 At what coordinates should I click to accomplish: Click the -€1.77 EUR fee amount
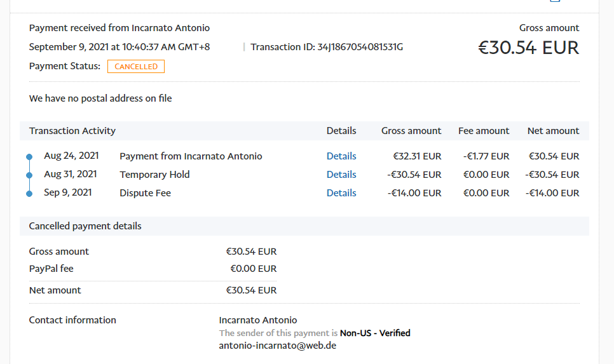486,156
